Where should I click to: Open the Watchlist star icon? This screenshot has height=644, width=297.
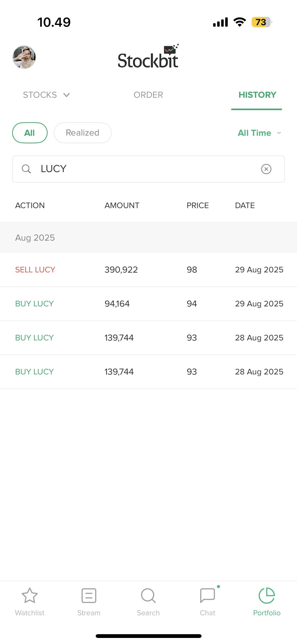click(30, 596)
